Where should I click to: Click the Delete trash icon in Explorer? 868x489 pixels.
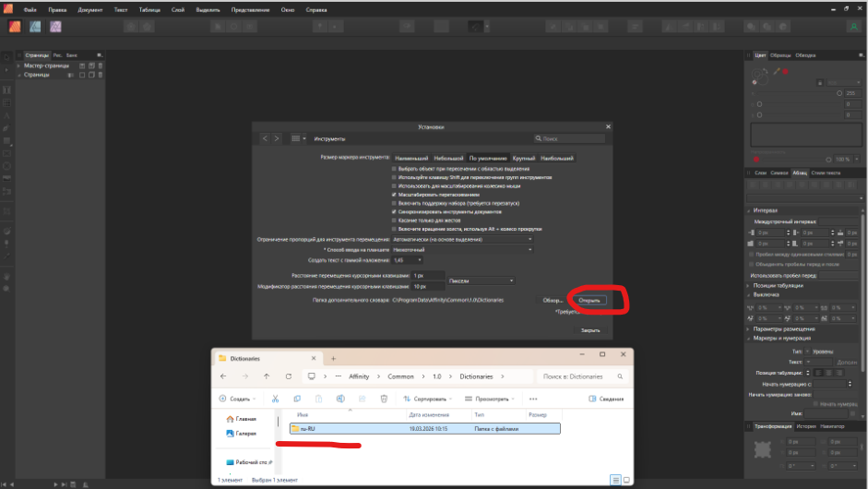point(384,399)
